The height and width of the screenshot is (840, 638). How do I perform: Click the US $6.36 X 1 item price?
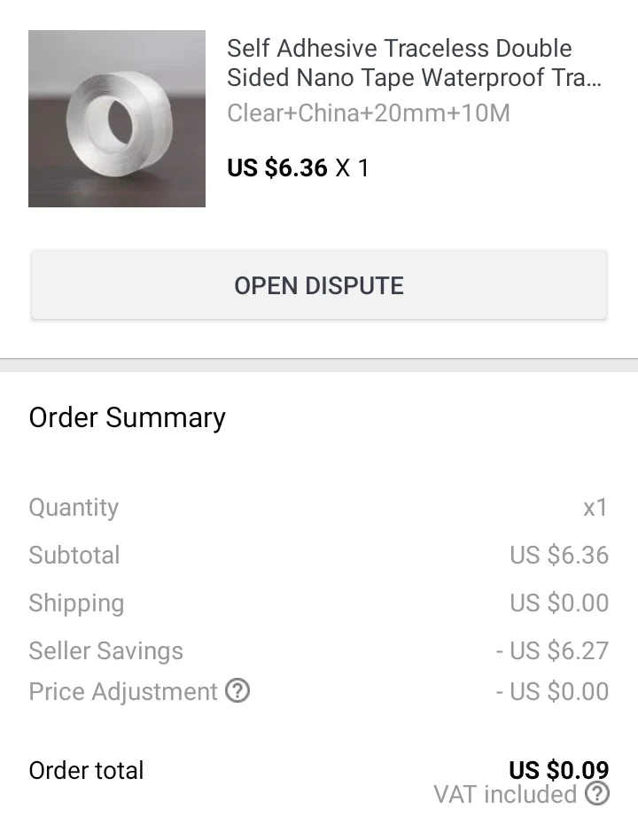(298, 167)
